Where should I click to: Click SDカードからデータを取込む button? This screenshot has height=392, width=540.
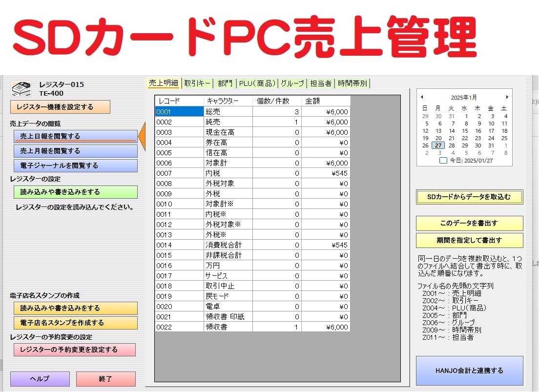click(469, 197)
